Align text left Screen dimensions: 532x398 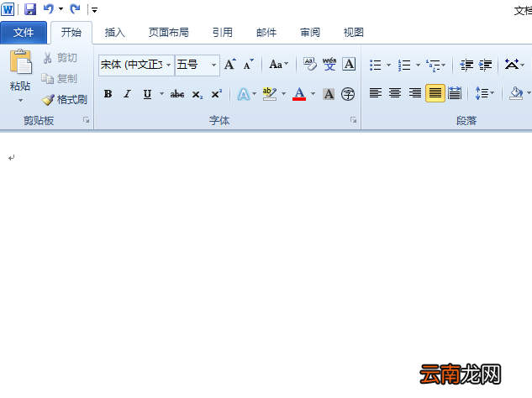click(375, 93)
